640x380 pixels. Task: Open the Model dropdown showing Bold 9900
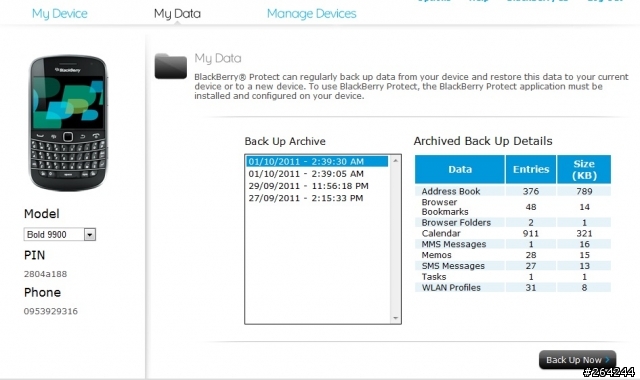pyautogui.click(x=60, y=234)
